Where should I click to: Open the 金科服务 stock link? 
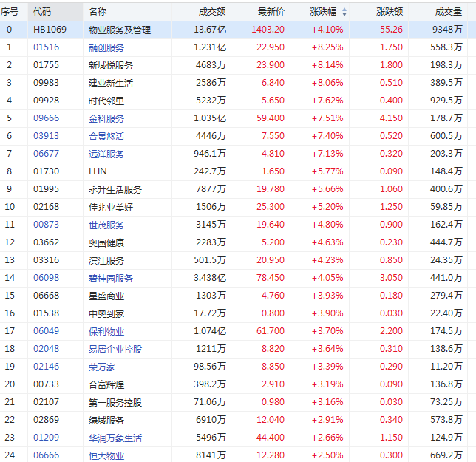pos(106,118)
